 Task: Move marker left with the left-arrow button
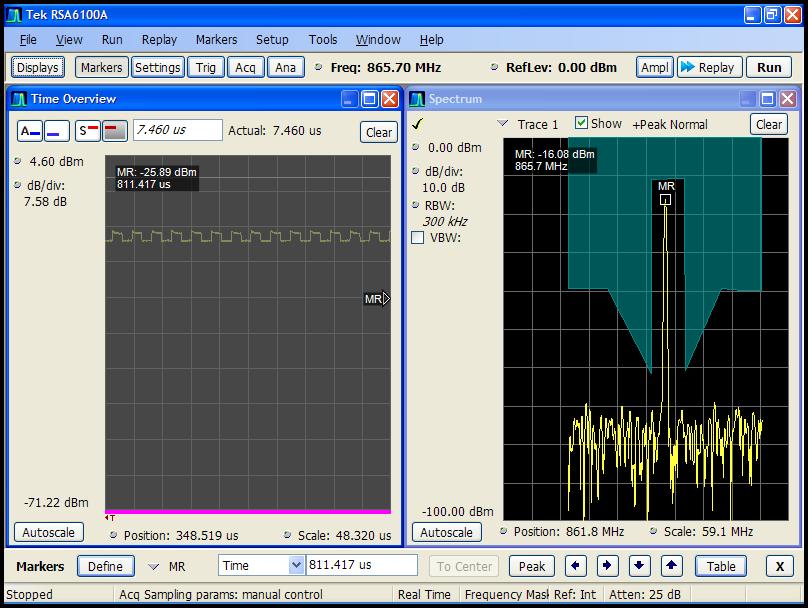[575, 566]
